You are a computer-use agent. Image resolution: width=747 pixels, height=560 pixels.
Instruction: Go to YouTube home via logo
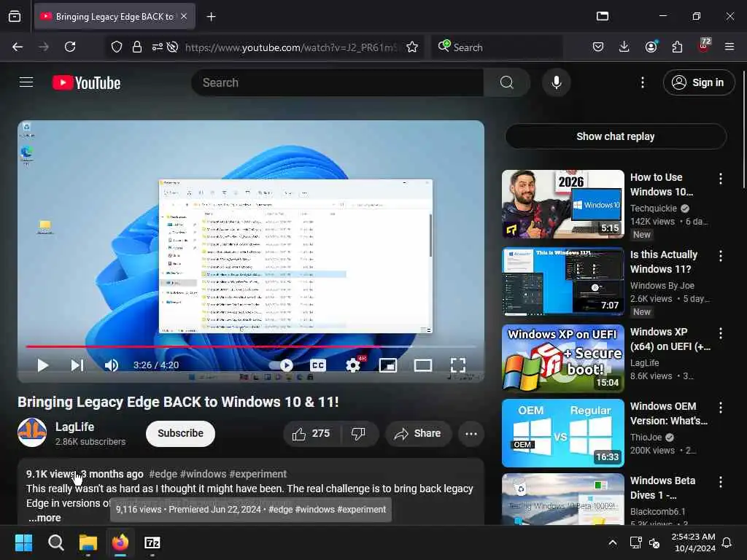click(86, 83)
